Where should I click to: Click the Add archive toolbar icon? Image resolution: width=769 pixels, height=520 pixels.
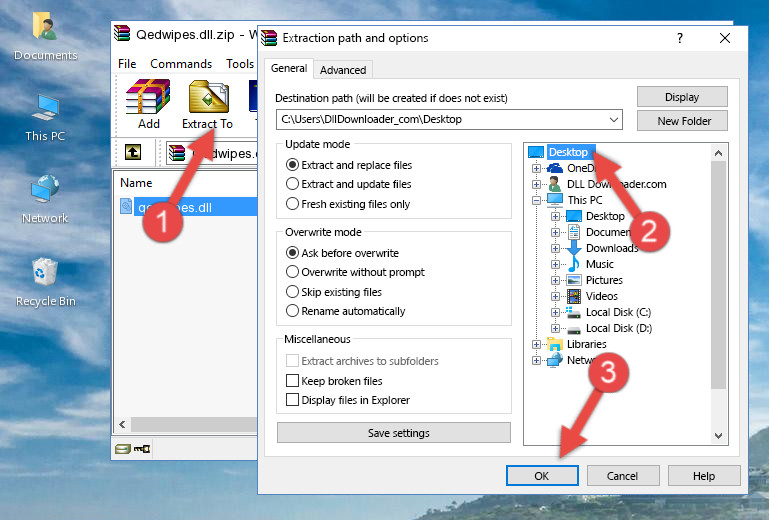tap(148, 97)
